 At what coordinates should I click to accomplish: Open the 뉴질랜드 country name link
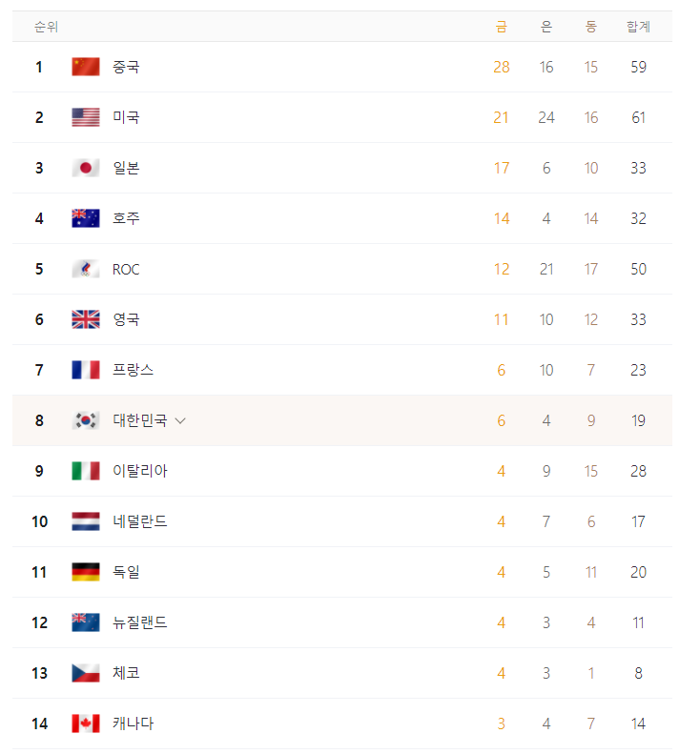[x=139, y=622]
